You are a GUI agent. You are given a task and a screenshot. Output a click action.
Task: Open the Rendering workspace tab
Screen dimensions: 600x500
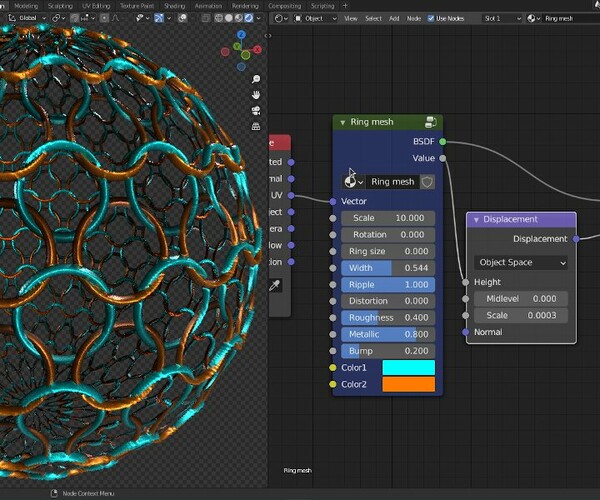[x=245, y=6]
